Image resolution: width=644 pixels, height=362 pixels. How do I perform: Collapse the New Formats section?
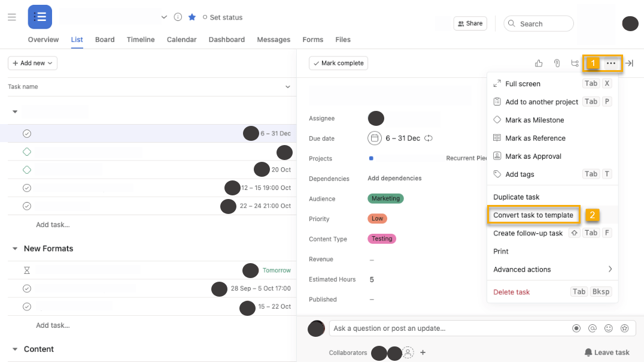(15, 249)
